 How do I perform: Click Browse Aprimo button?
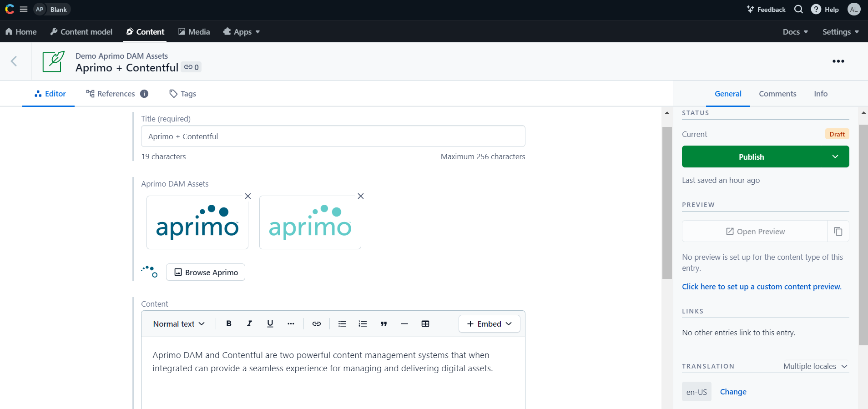206,272
